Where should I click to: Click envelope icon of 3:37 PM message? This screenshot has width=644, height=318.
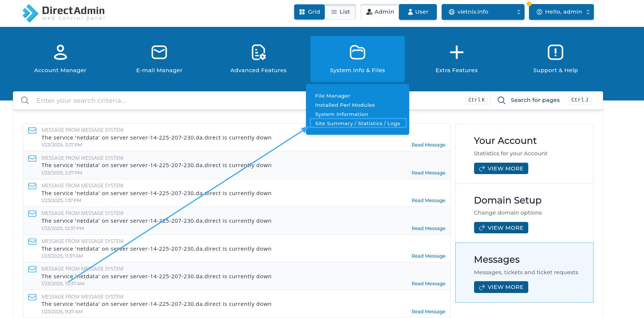32,130
